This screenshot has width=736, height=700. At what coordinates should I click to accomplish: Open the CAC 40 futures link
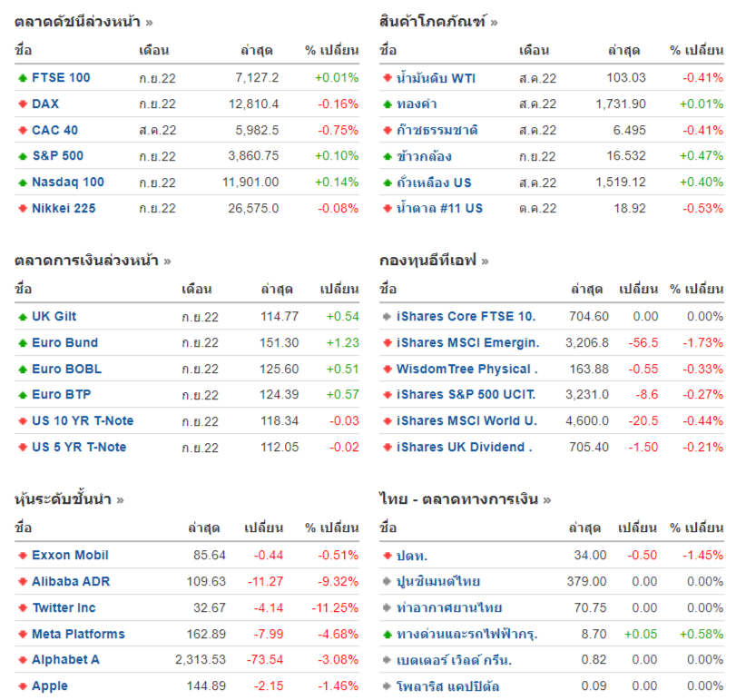[54, 130]
